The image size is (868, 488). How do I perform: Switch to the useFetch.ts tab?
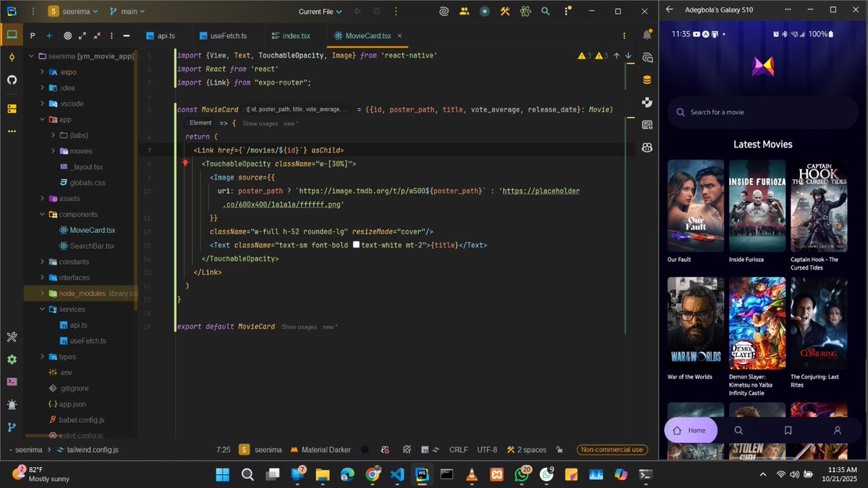point(224,35)
